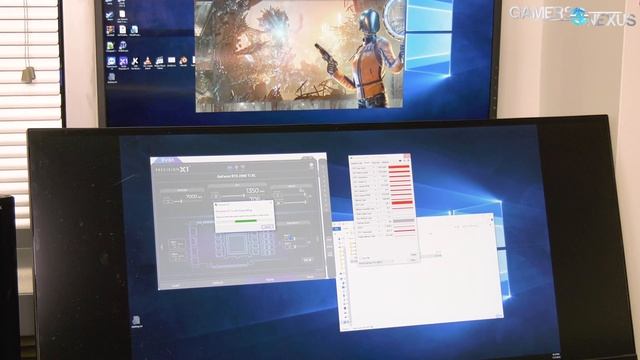Click the GeForce RTX 2080 Ti title text
640x360 pixels.
[x=236, y=176]
